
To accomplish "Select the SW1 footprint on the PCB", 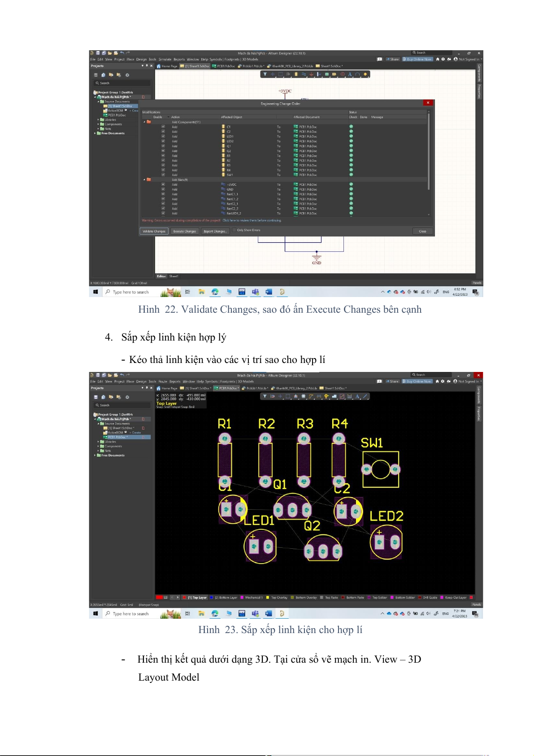I will point(381,470).
